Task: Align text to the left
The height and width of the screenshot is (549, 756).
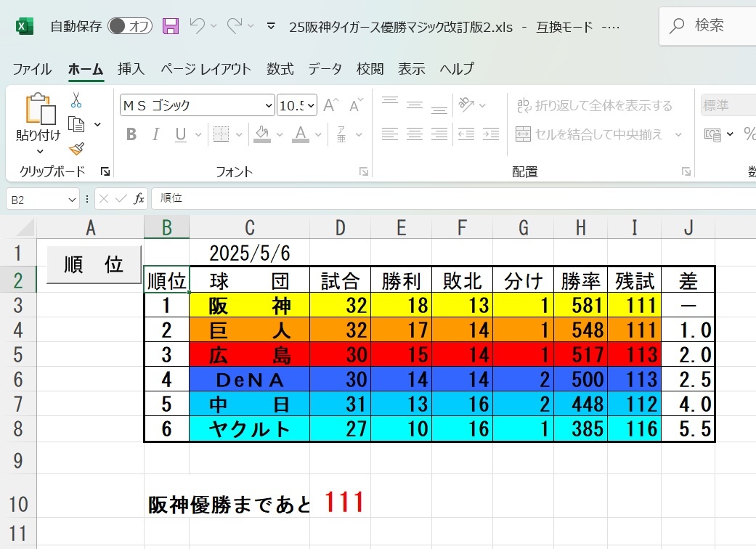Action: 389,134
